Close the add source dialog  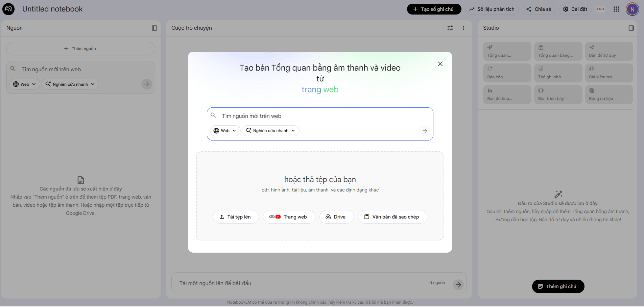440,64
